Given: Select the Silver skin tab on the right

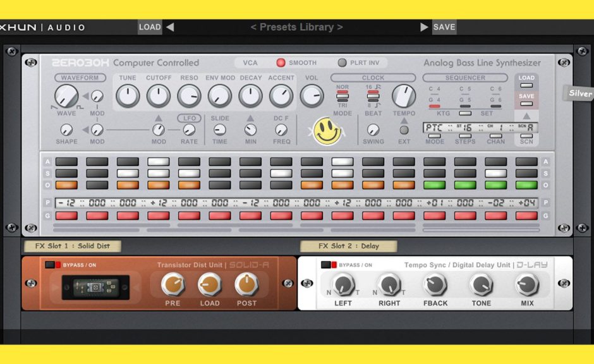Looking at the screenshot, I should point(579,94).
